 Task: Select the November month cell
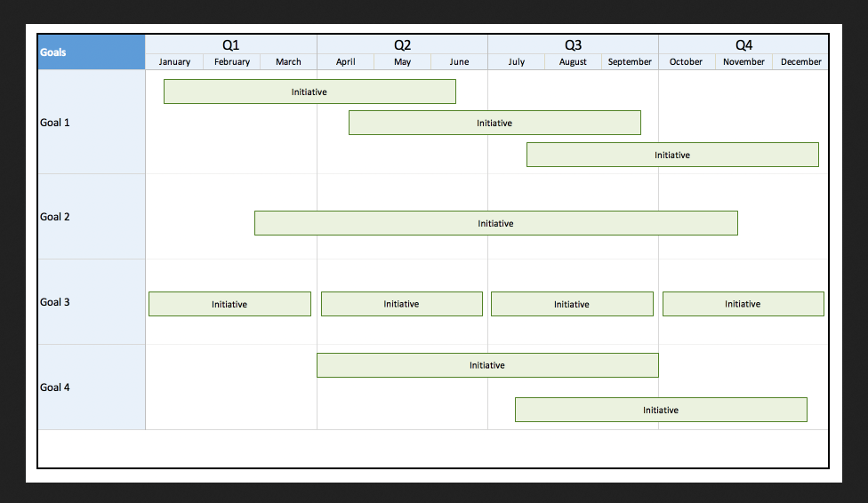[743, 62]
